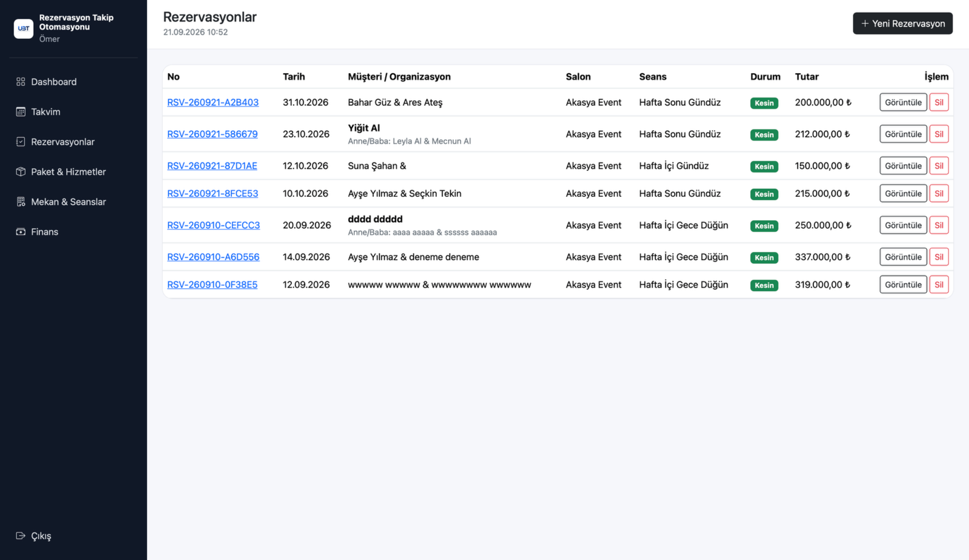
Task: Click the Rezervasyonlar checklist icon
Action: pos(21,142)
